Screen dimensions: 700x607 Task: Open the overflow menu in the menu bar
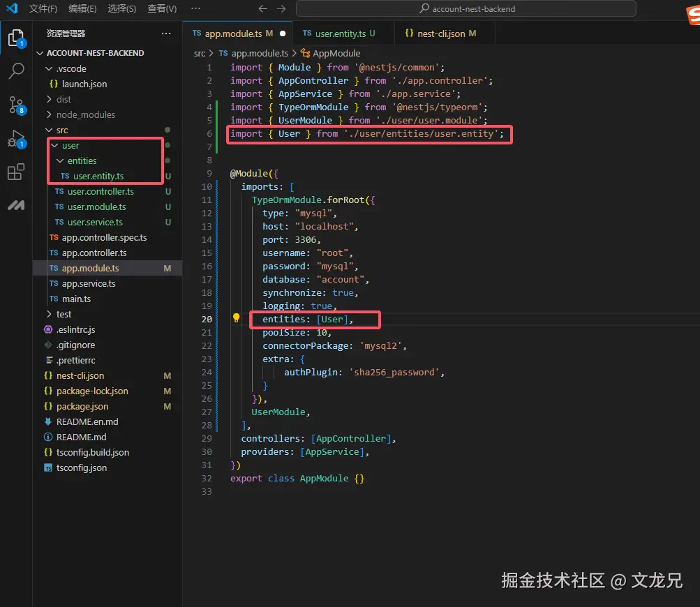[x=195, y=8]
